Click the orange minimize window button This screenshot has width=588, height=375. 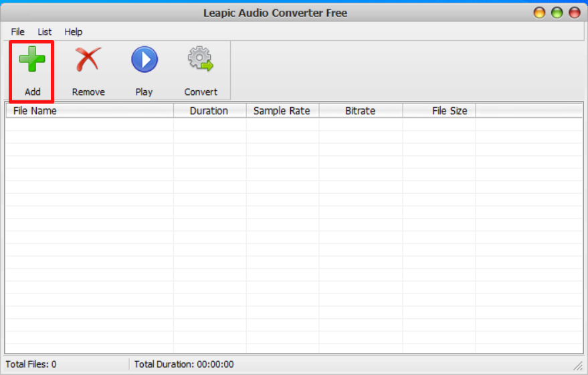pos(539,13)
